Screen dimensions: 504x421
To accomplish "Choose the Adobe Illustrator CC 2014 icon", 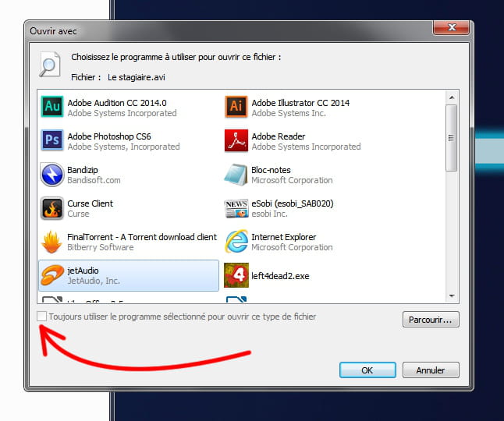I will [236, 107].
